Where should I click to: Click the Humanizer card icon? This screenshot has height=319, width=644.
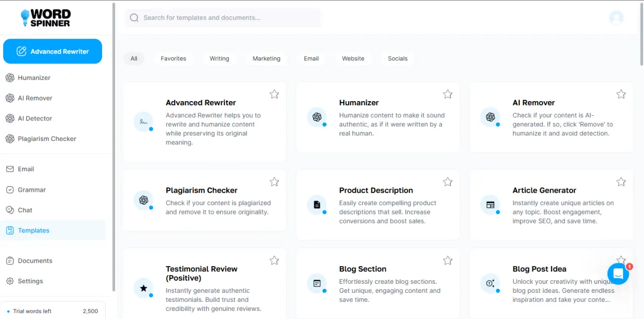tap(317, 117)
